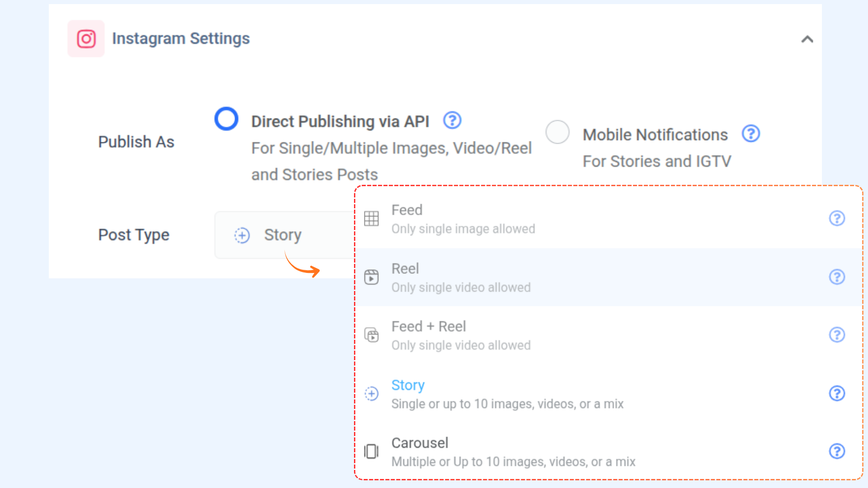Click help icon beside Story option

pyautogui.click(x=837, y=393)
